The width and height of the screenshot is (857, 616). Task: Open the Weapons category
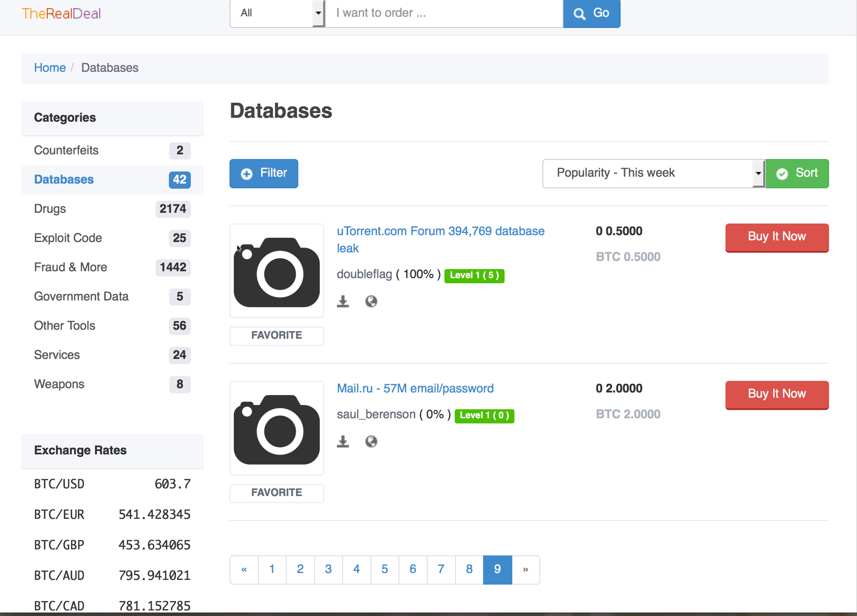[112, 384]
